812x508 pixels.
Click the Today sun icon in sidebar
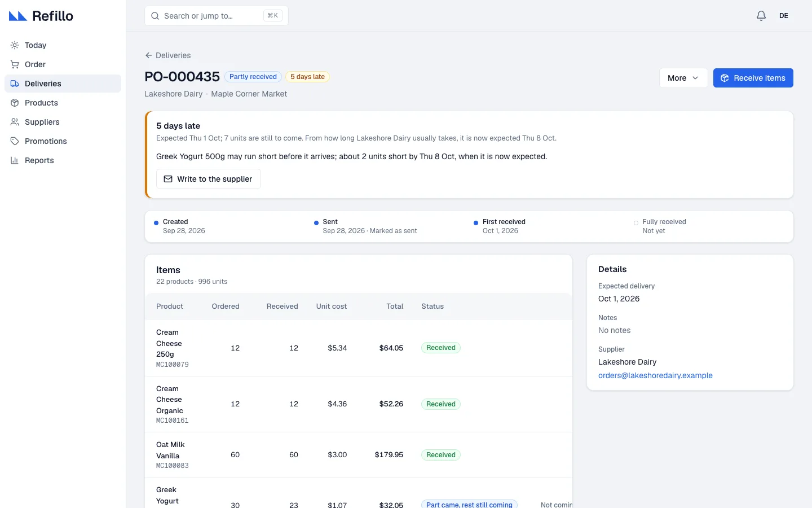(x=15, y=45)
